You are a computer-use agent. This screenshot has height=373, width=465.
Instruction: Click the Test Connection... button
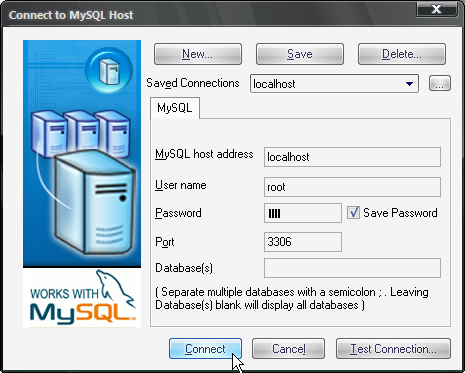pos(393,349)
